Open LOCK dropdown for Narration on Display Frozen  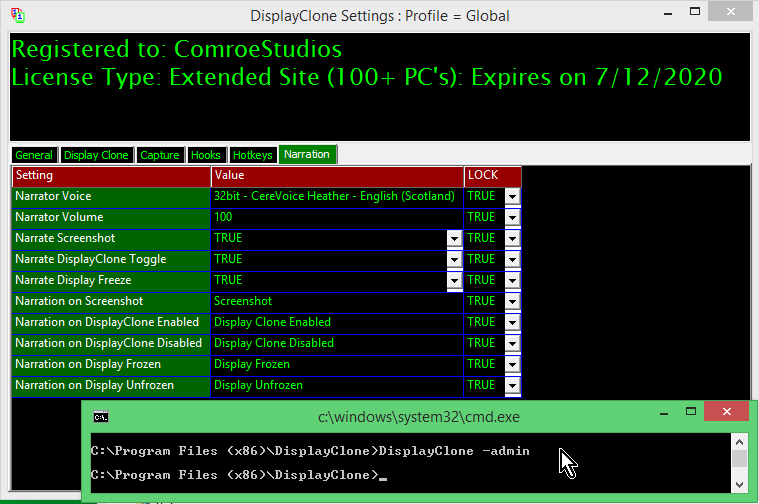(x=512, y=364)
